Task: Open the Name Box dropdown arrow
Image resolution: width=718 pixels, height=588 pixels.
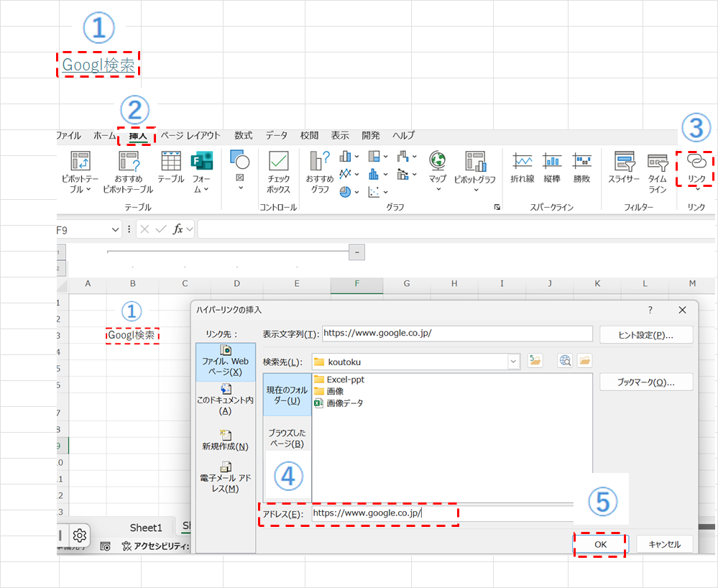Action: pyautogui.click(x=115, y=229)
